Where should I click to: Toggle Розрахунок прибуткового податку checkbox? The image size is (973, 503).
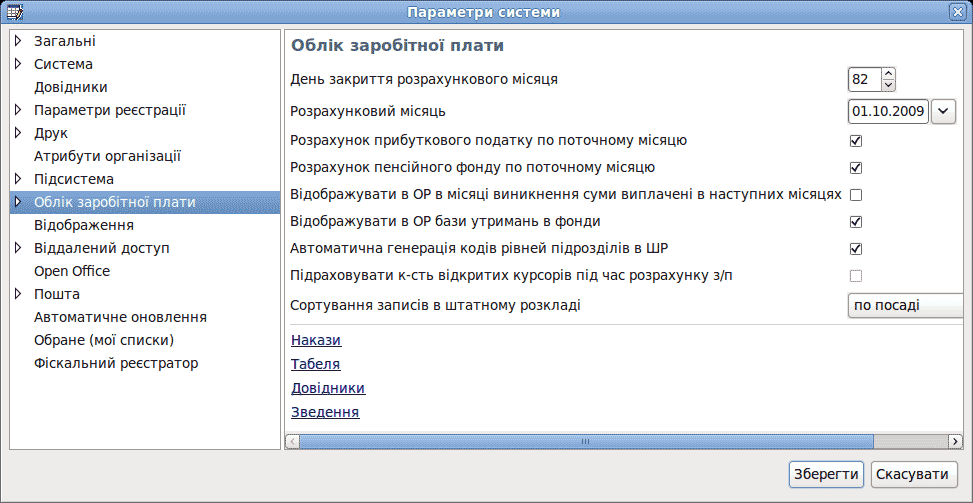pos(856,141)
